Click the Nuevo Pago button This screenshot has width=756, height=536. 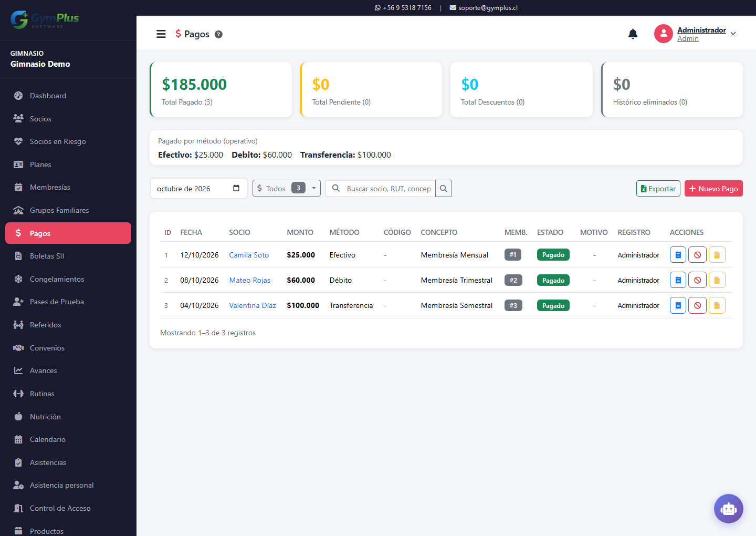713,189
